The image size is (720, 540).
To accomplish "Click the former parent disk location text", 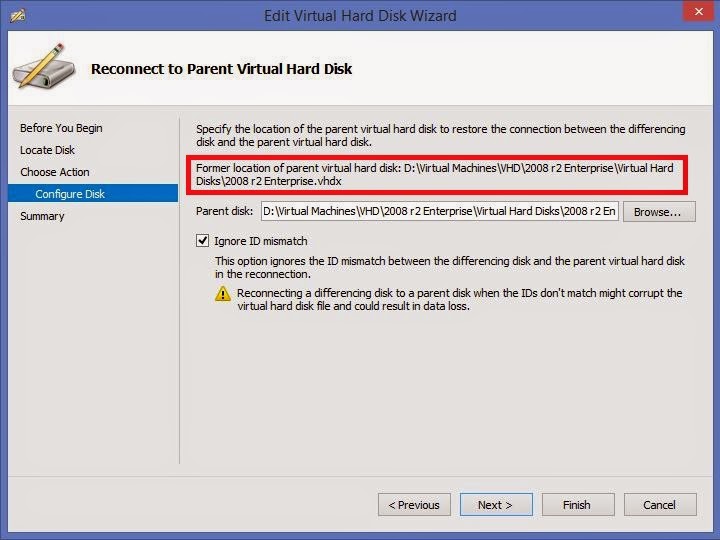I will (434, 175).
